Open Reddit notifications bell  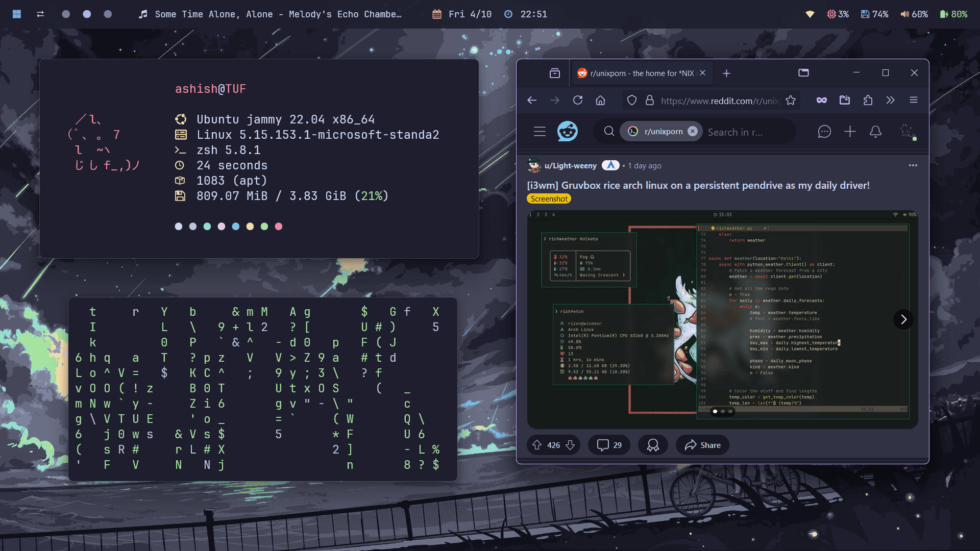pyautogui.click(x=875, y=132)
